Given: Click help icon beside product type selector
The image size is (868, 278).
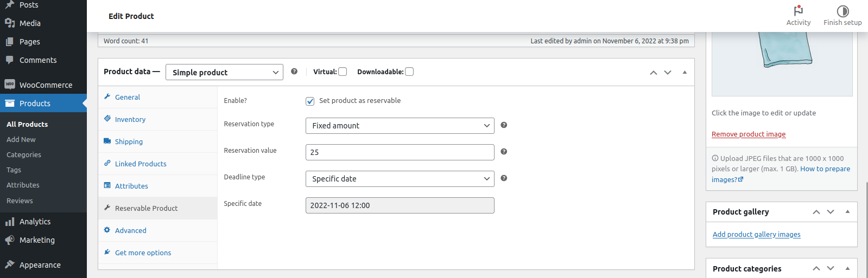Looking at the screenshot, I should click(x=294, y=72).
